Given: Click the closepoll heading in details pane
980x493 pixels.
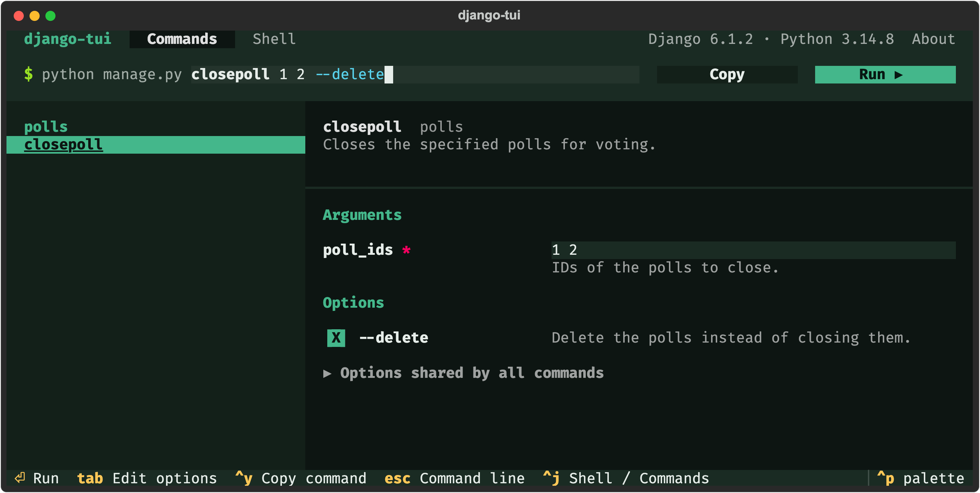Looking at the screenshot, I should (362, 127).
